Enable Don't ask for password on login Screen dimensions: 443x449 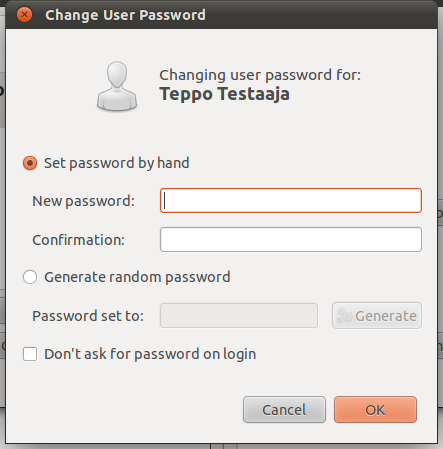tap(30, 354)
